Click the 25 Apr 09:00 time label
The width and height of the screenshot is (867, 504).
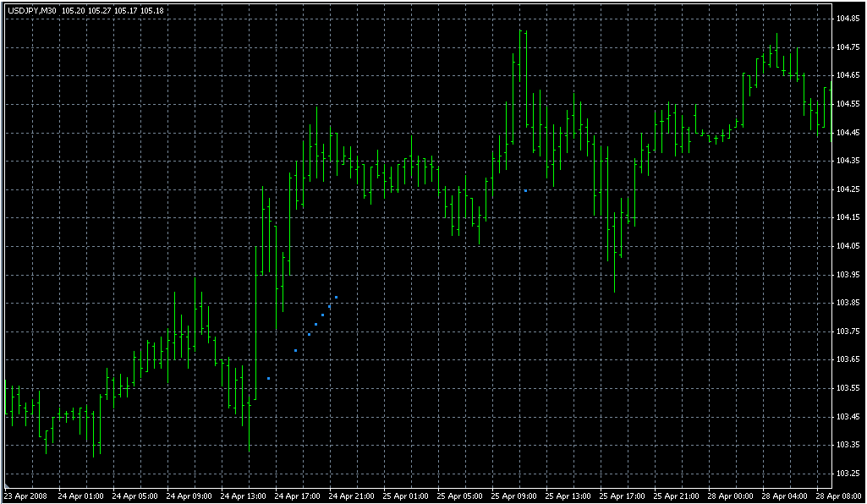pyautogui.click(x=514, y=496)
